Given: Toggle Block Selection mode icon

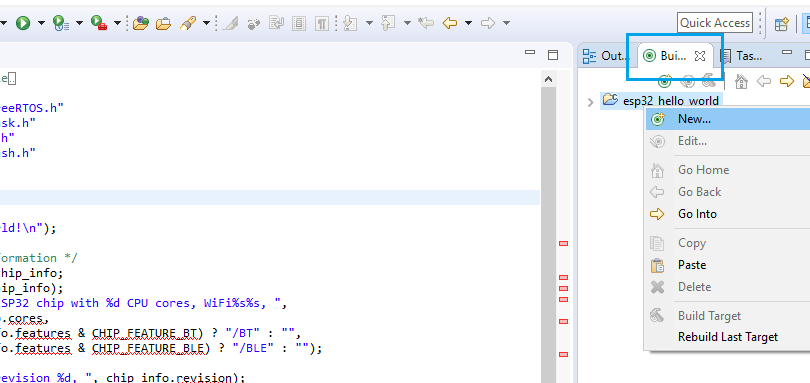Looking at the screenshot, I should tap(299, 23).
